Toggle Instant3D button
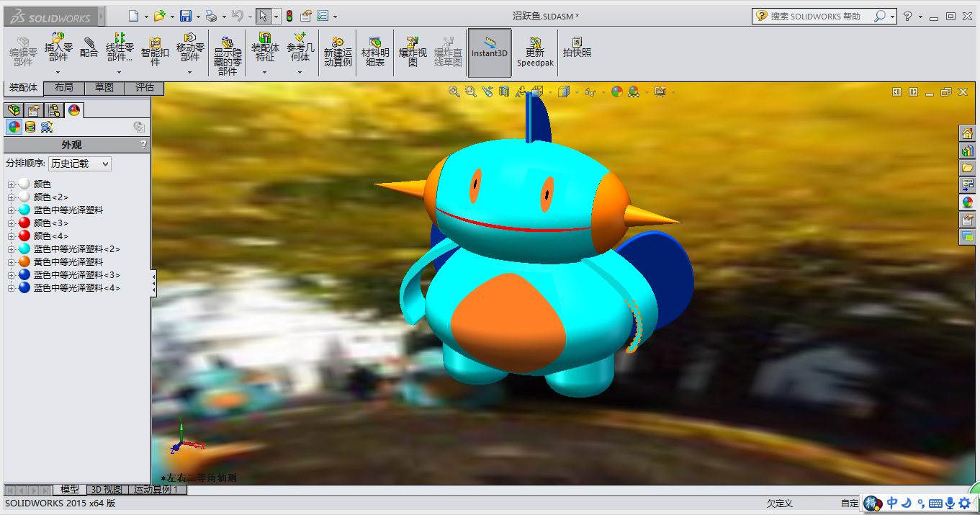The image size is (980, 515). pyautogui.click(x=490, y=53)
